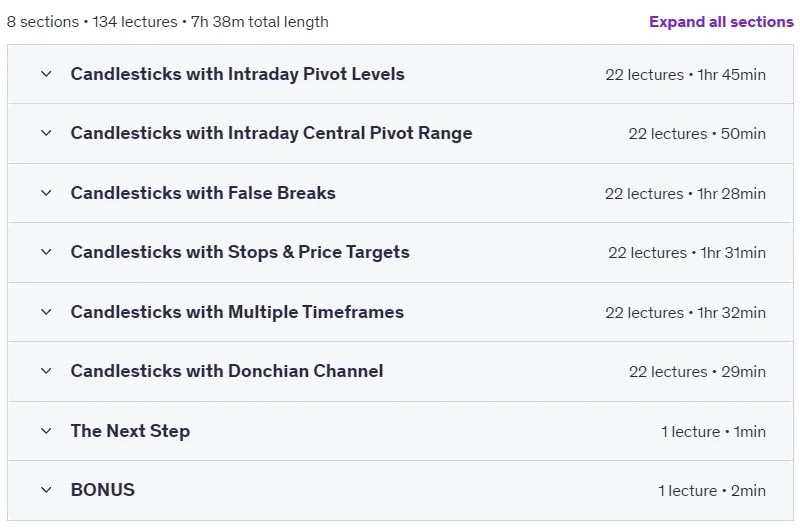Expand Candlesticks with Stops & Price Targets chevron
Viewport: 800px width, 532px height.
[46, 252]
